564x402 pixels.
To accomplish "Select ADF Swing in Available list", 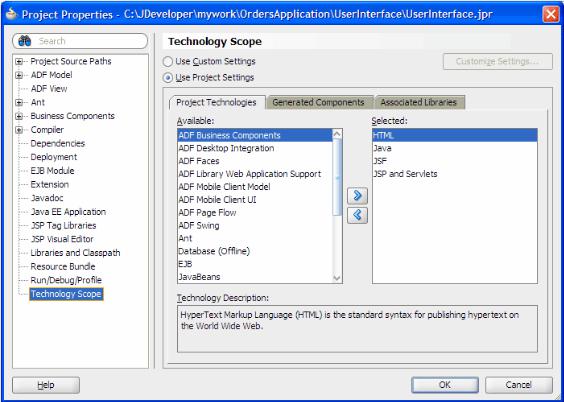I will coord(255,225).
